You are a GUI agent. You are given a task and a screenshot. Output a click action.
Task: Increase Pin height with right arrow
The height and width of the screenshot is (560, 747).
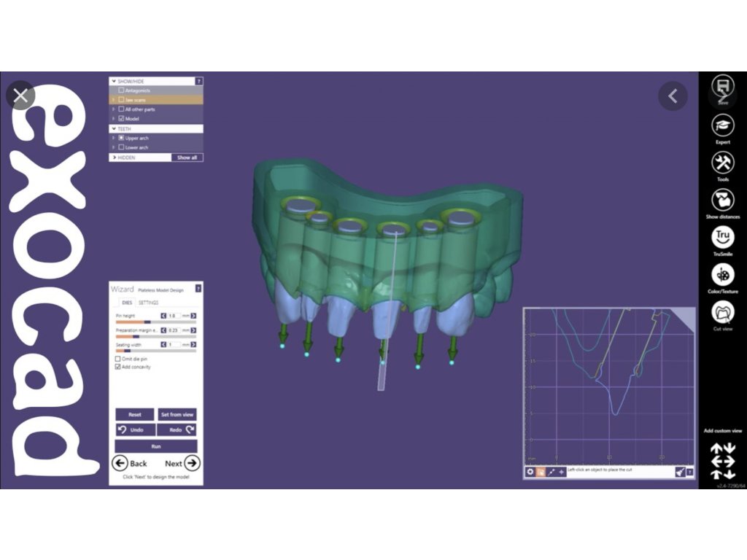coord(193,316)
